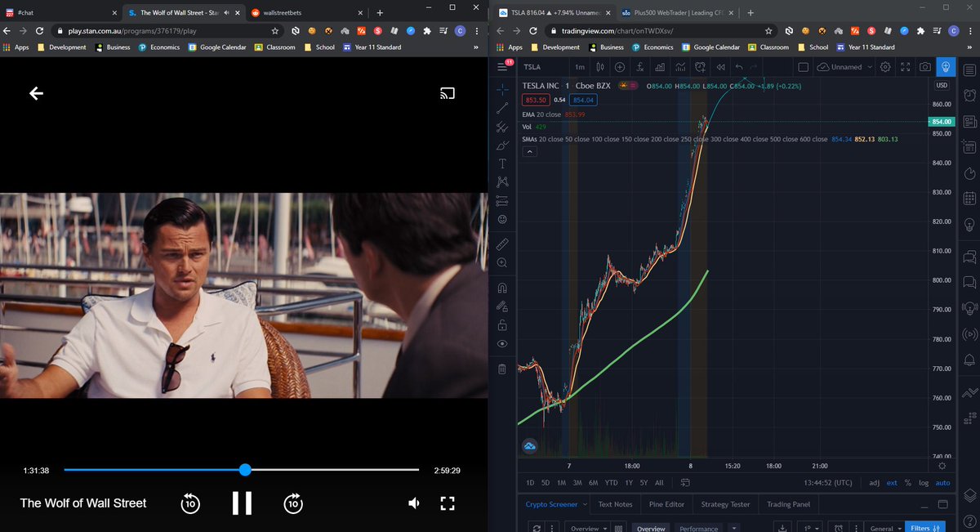The width and height of the screenshot is (980, 532).
Task: Switch to the Text Notes tab
Action: (615, 504)
